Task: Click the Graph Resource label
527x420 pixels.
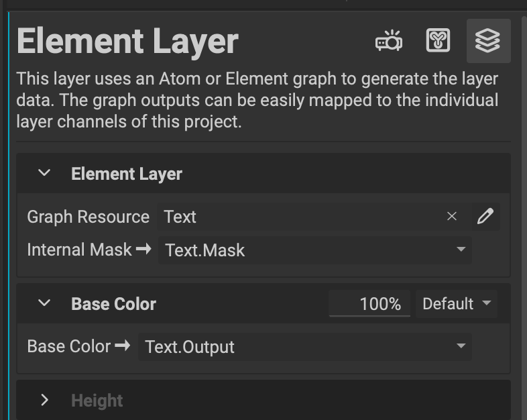Action: [x=88, y=217]
